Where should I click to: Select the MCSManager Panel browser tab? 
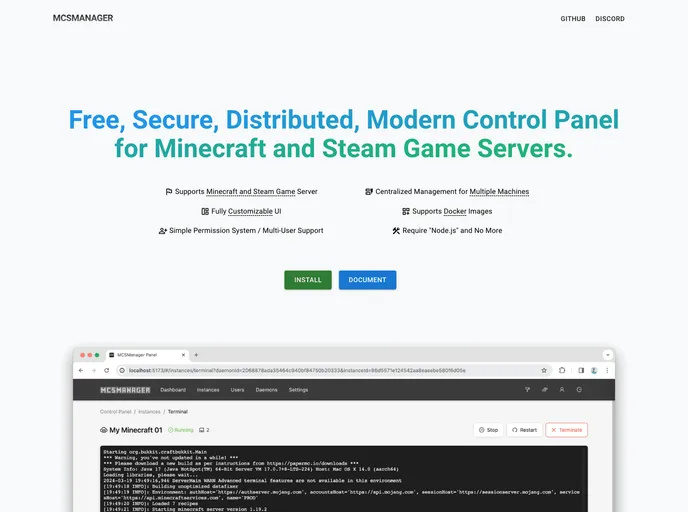tap(147, 355)
